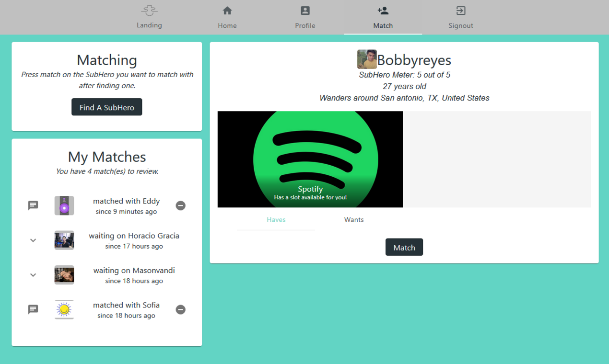Click Eddy's avatar thumbnail
The width and height of the screenshot is (609, 364).
click(64, 205)
